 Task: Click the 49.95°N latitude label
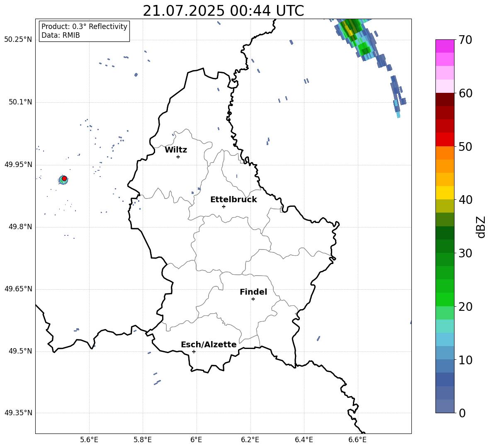(x=18, y=165)
